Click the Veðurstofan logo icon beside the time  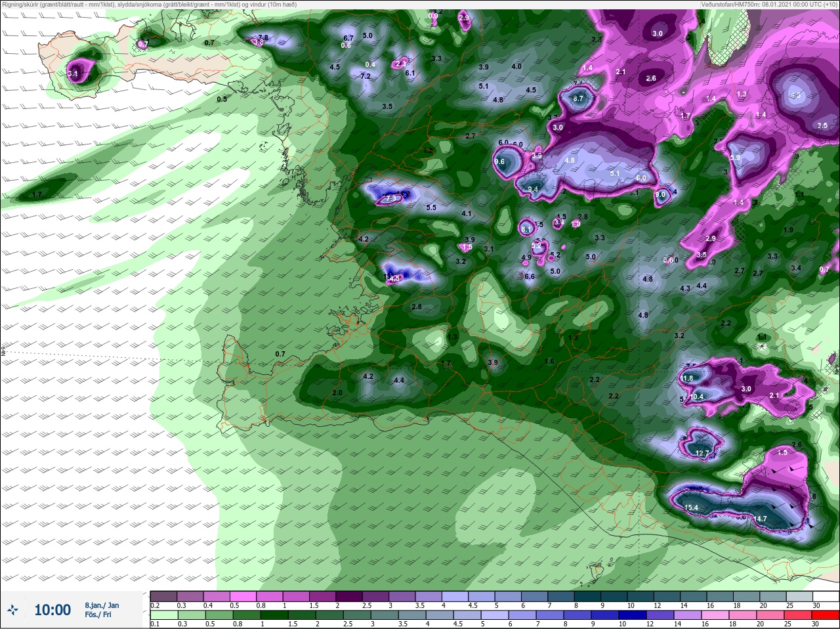coord(12,610)
